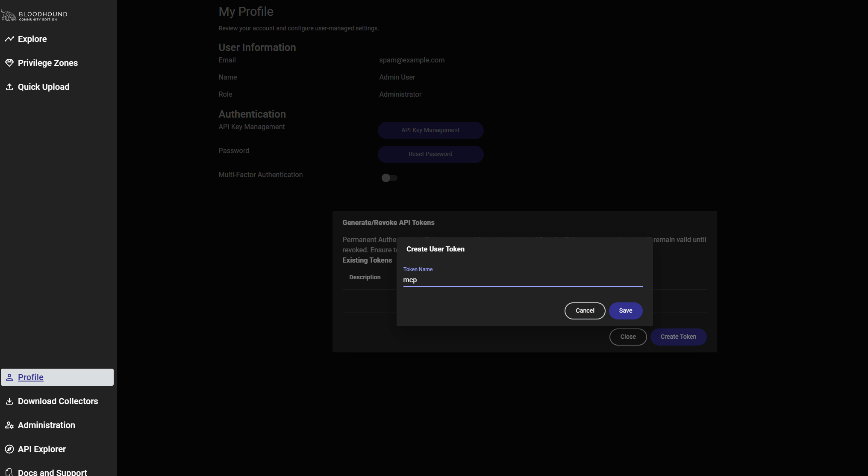Open API Key Management button
The height and width of the screenshot is (476, 868).
[430, 130]
